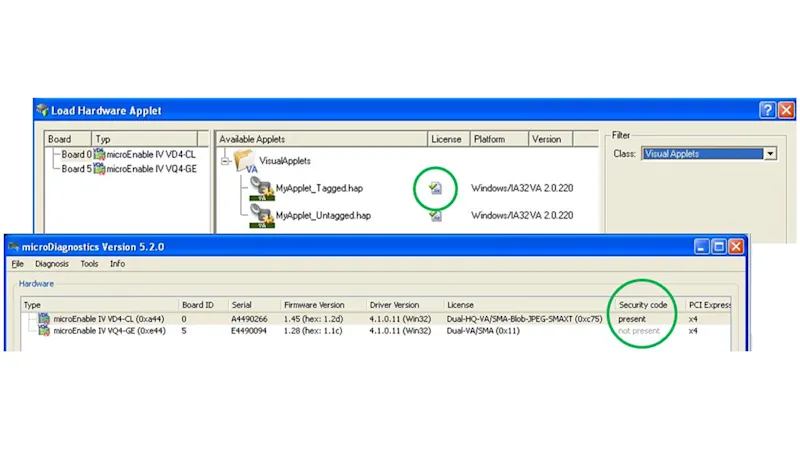Screen dimensions: 800x450
Task: Click Board 5 microEnable IV VQ4-GE icon
Action: (99, 168)
